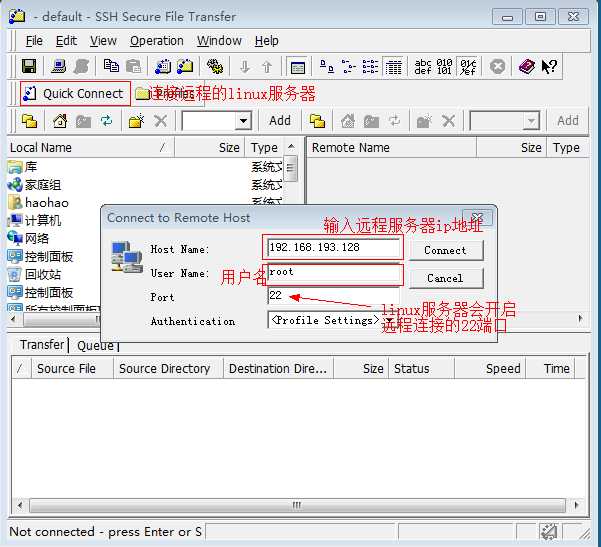Open the Help book icon
Image resolution: width=601 pixels, height=547 pixels.
pos(527,67)
